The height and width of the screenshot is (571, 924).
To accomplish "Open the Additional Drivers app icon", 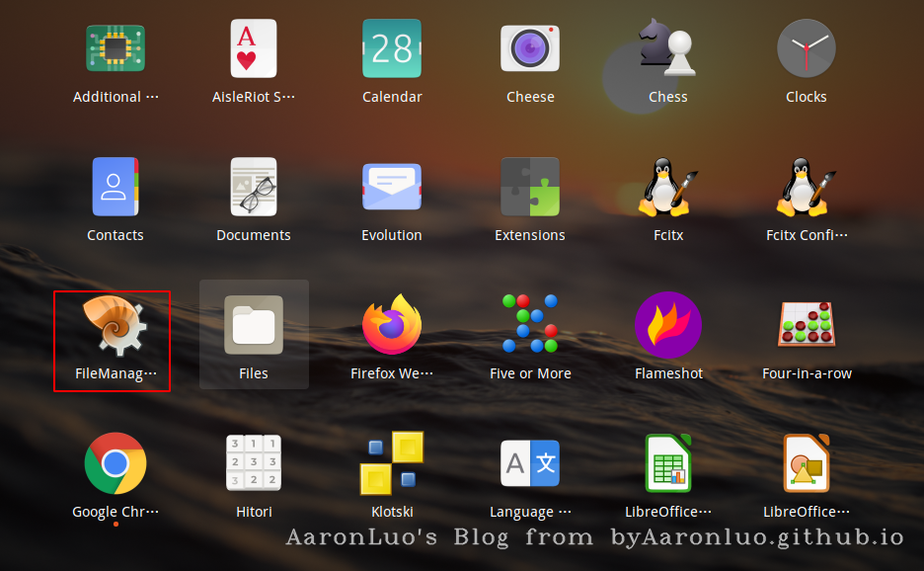I will tap(115, 49).
